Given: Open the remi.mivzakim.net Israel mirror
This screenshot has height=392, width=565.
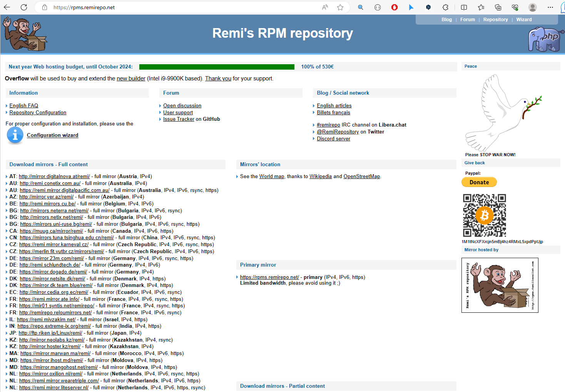Looking at the screenshot, I should pyautogui.click(x=46, y=320).
